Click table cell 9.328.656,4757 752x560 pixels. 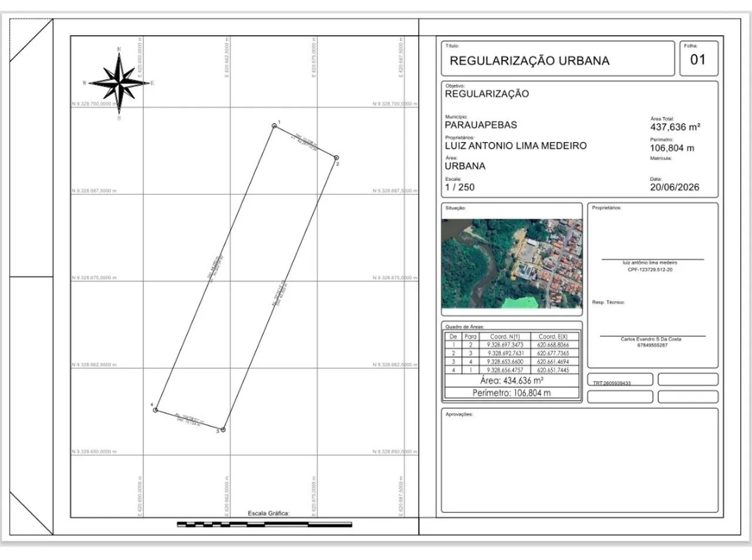(505, 370)
